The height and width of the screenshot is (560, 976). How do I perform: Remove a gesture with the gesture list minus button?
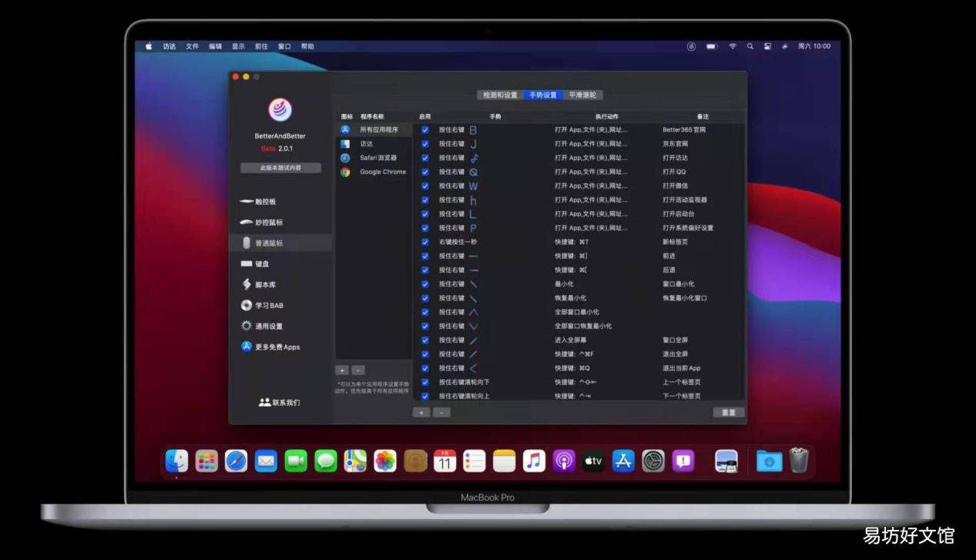441,413
